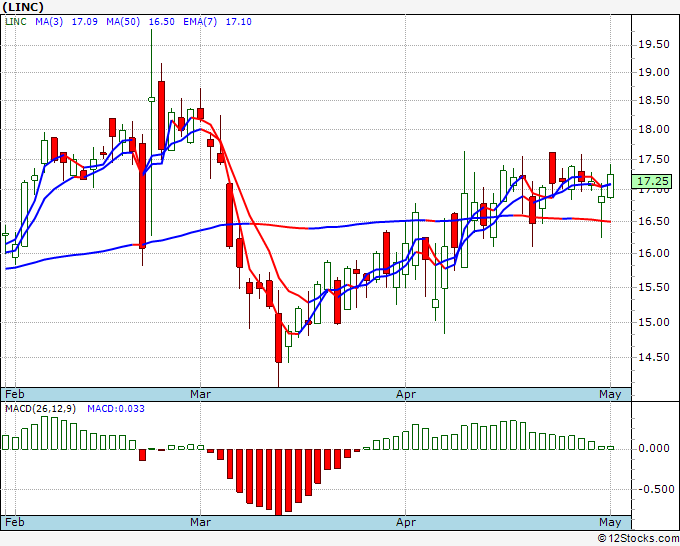Click the Apr label on price chart axis

[x=406, y=394]
